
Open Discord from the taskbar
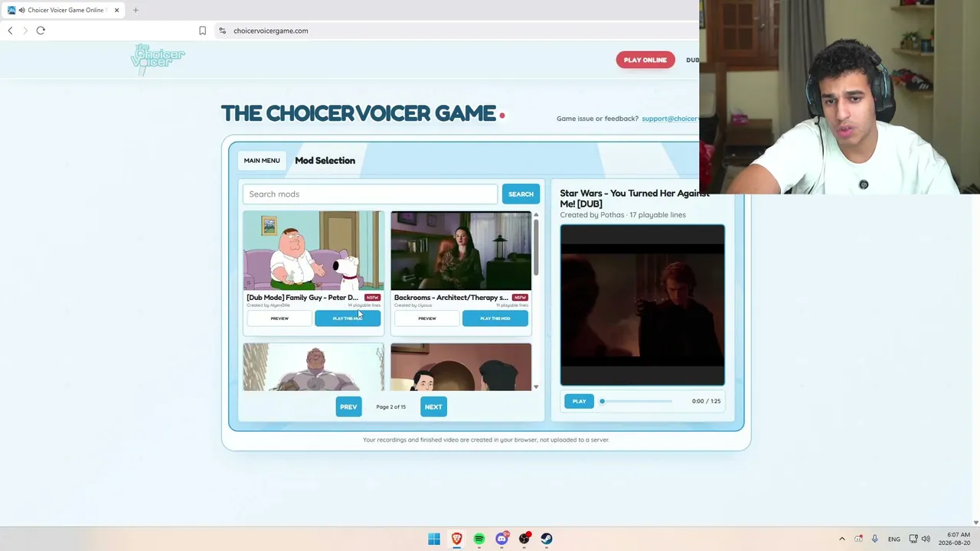pyautogui.click(x=501, y=539)
